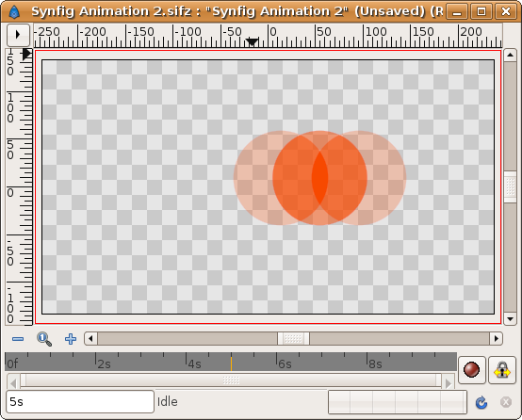Click the vertical scrollbar up arrow
Viewport: 522px width, 420px height.
point(510,56)
